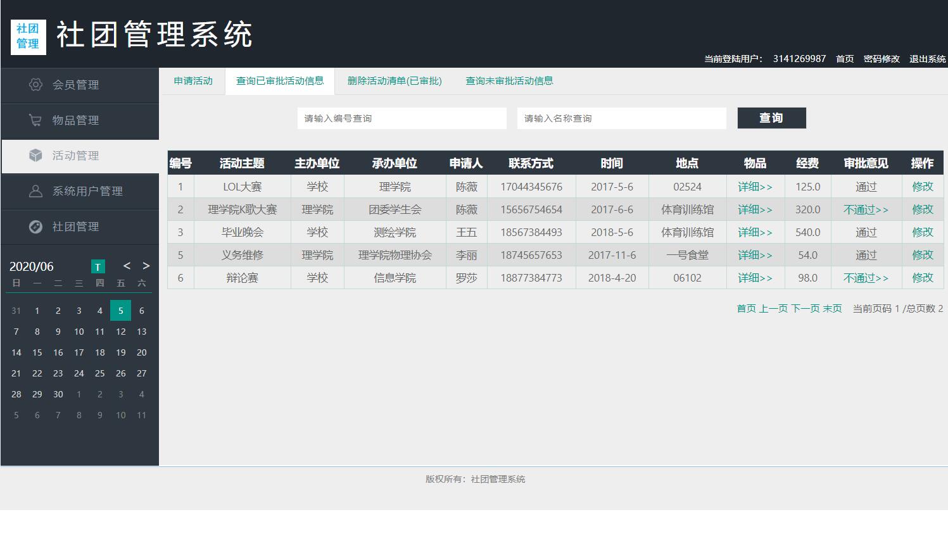Open 社团管理 using its compass icon

[36, 227]
